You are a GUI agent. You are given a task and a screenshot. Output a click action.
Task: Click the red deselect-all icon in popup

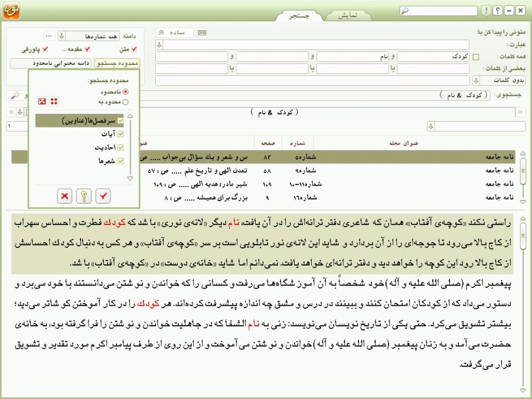point(42,101)
